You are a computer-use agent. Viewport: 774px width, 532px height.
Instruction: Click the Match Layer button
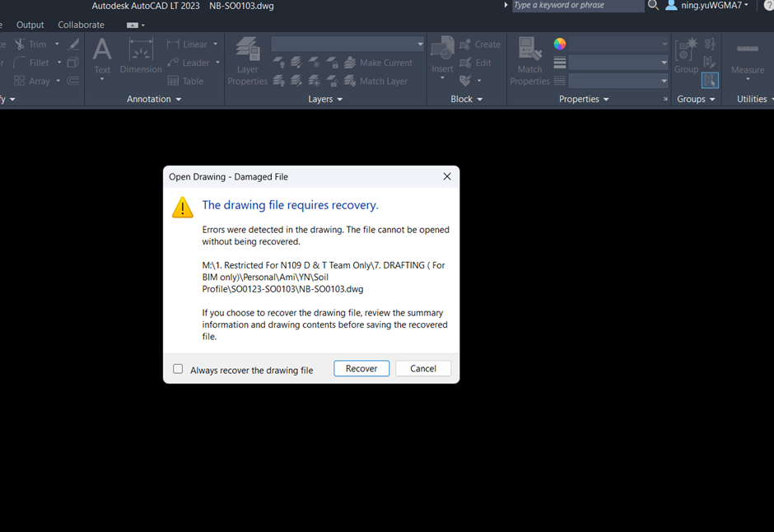(376, 81)
